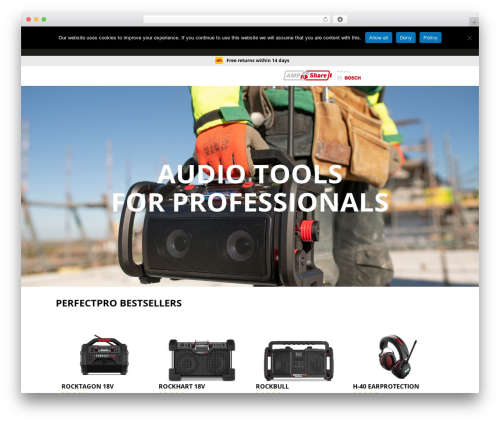Click the Bosch logo
The width and height of the screenshot is (500, 423).
(x=349, y=78)
